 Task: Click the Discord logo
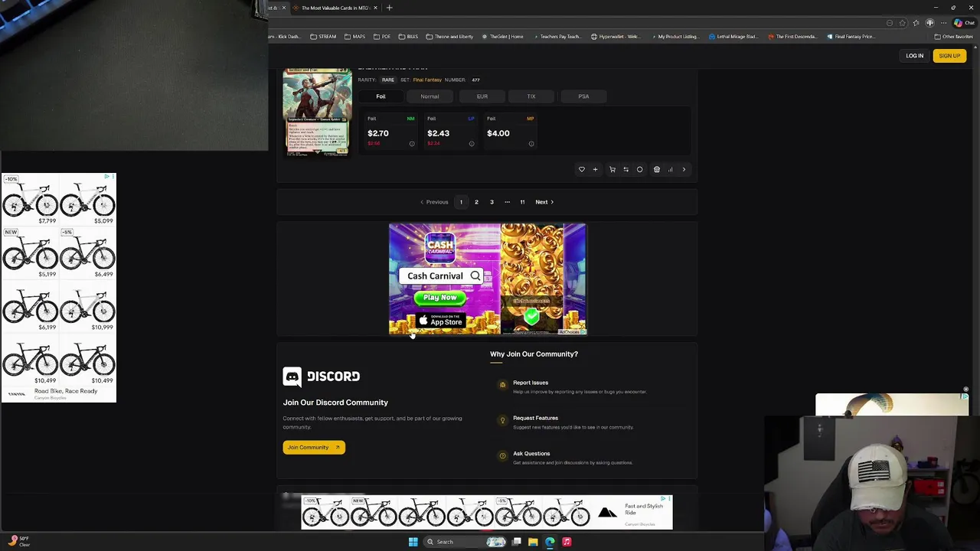322,377
